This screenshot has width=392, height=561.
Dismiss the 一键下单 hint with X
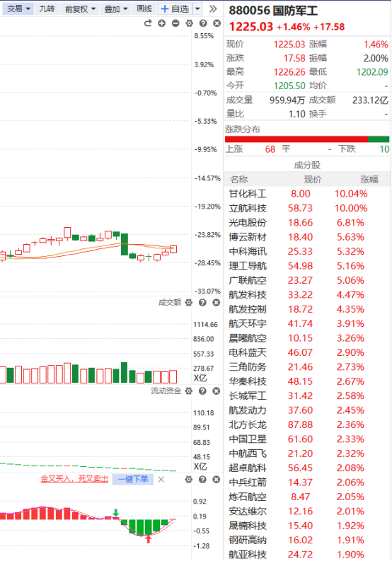click(161, 480)
